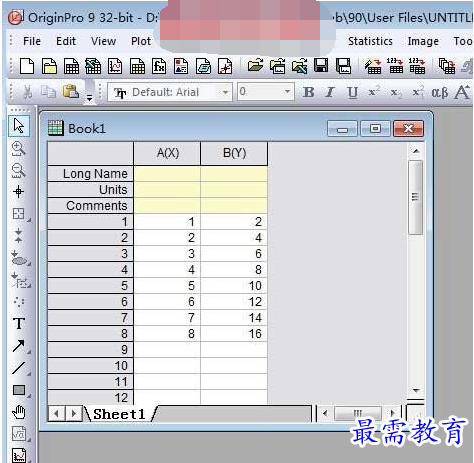Click the Book1 scroll-up arrow
This screenshot has height=463, width=474.
pyautogui.click(x=416, y=151)
